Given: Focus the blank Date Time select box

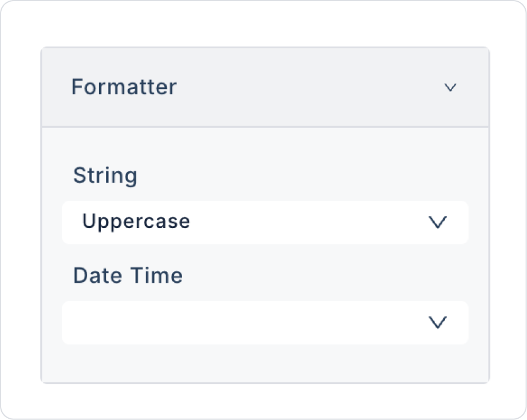Looking at the screenshot, I should click(x=236, y=323).
